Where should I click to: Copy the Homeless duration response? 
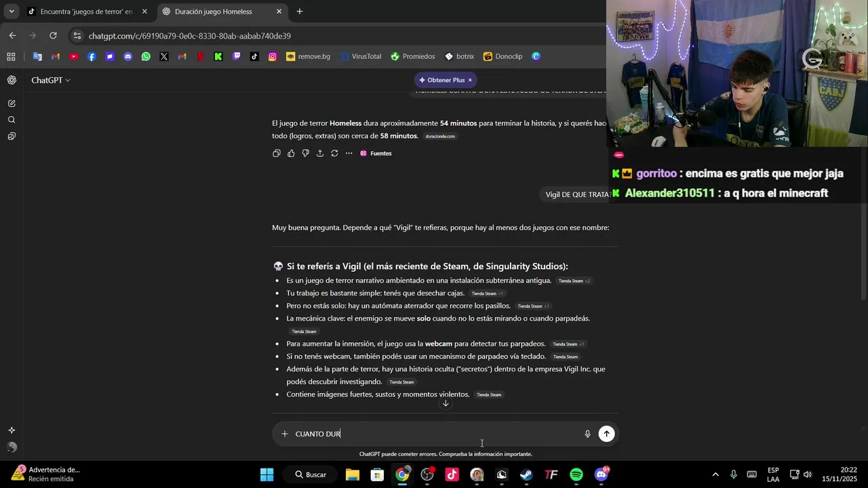277,153
